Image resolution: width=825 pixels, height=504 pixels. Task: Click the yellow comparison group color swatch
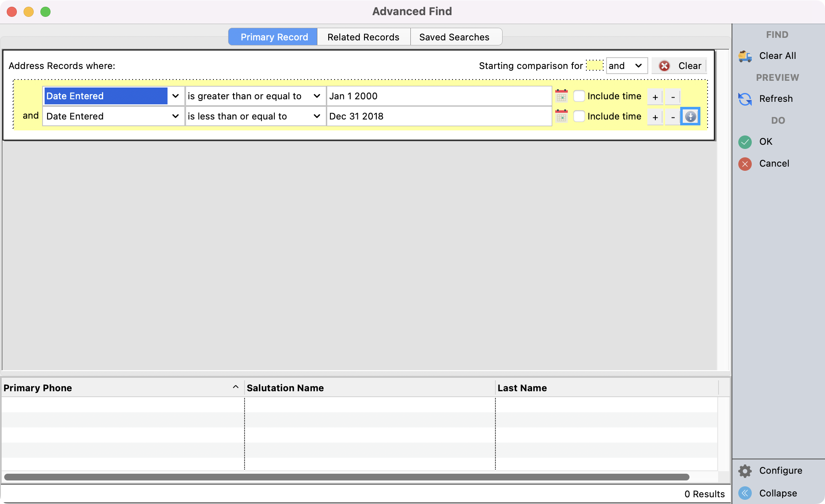(594, 66)
